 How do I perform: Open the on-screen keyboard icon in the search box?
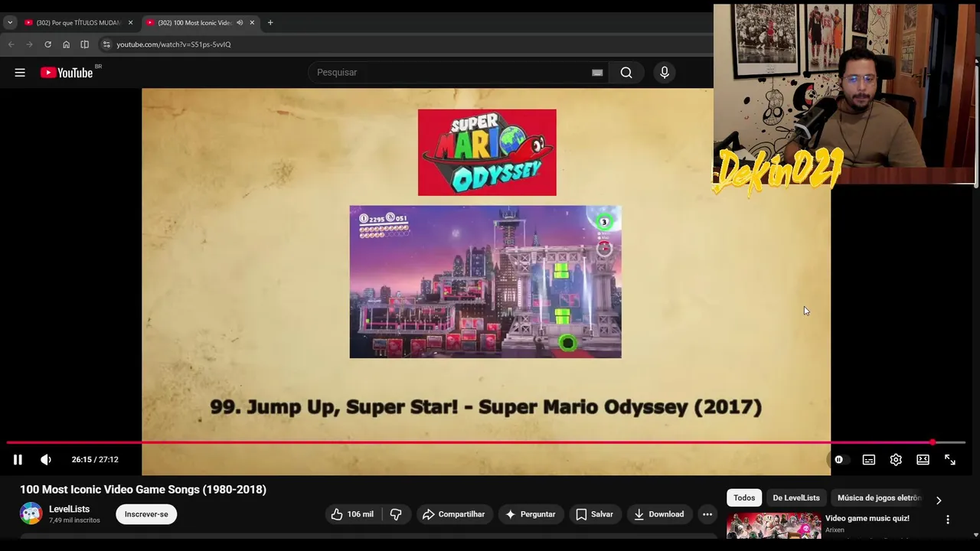pyautogui.click(x=597, y=73)
